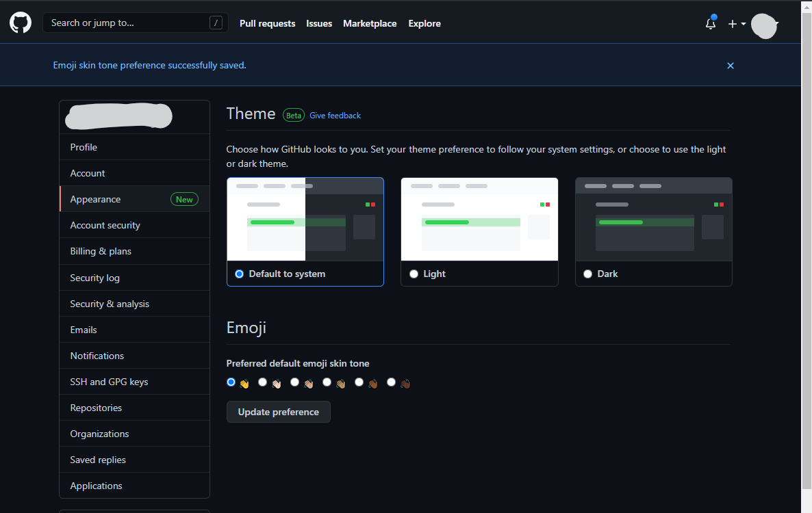Open the plus create-new menu

pos(737,24)
